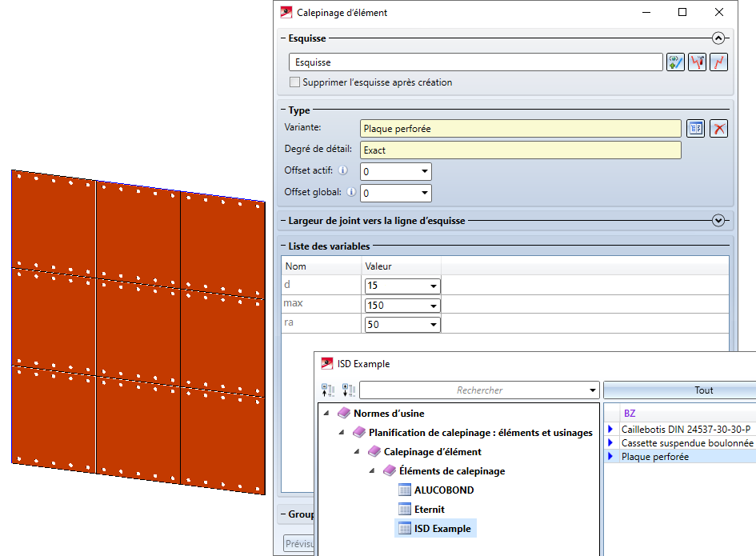756x556 pixels.
Task: Collapse the Esquisse section chevron
Action: pyautogui.click(x=718, y=38)
